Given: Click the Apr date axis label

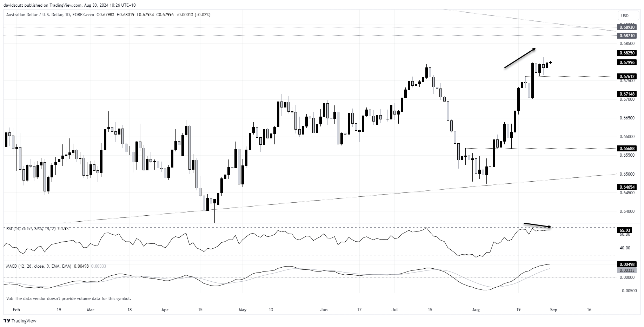Looking at the screenshot, I should pos(165,310).
